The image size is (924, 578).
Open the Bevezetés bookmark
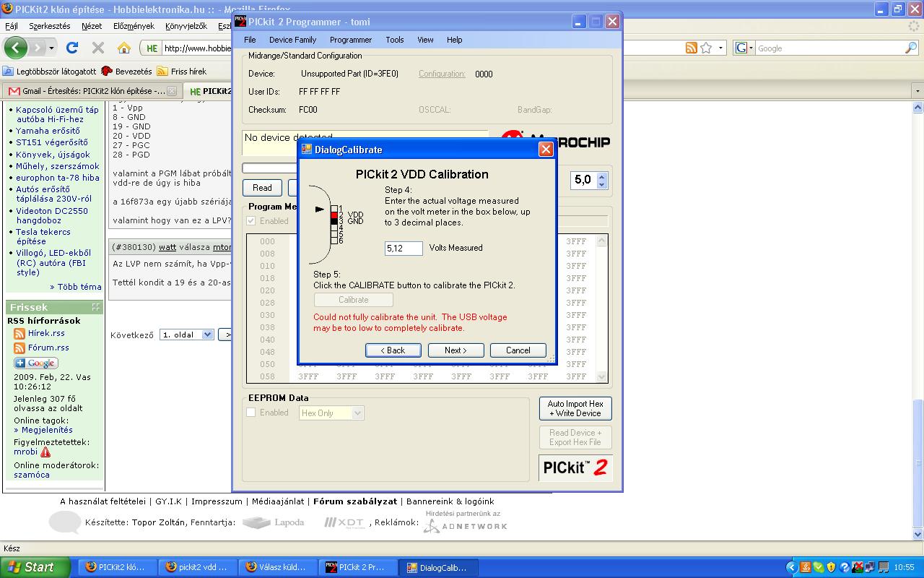(127, 72)
